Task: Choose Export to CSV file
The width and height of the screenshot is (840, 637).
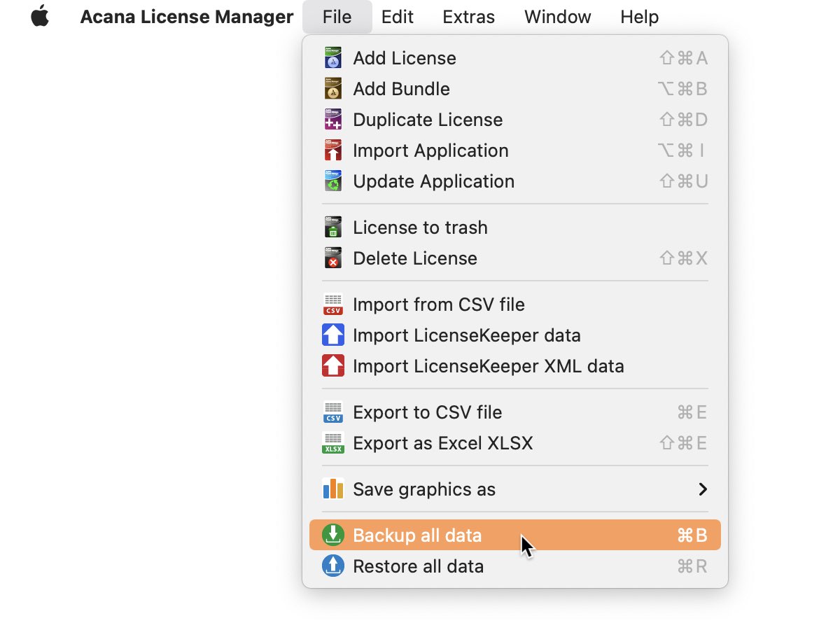Action: 515,412
